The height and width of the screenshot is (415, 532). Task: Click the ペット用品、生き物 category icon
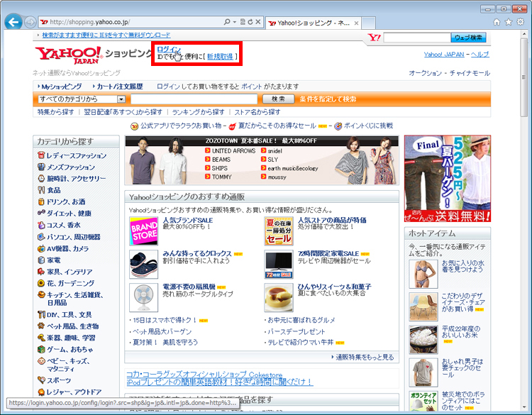point(41,326)
